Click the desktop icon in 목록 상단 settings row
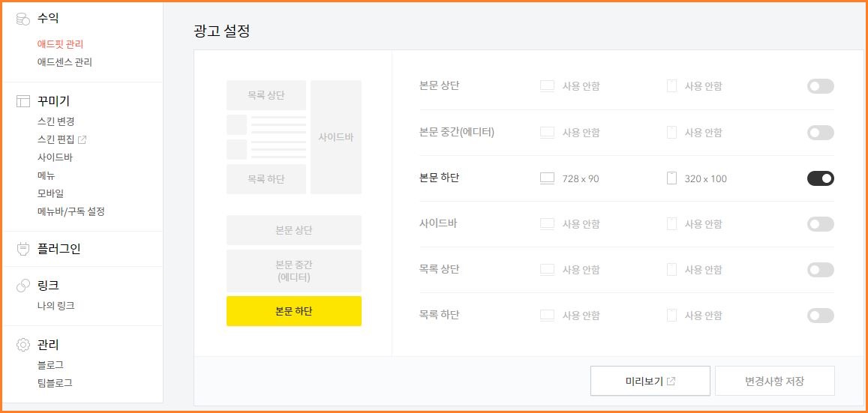Viewport: 868px width, 413px height. 547,270
